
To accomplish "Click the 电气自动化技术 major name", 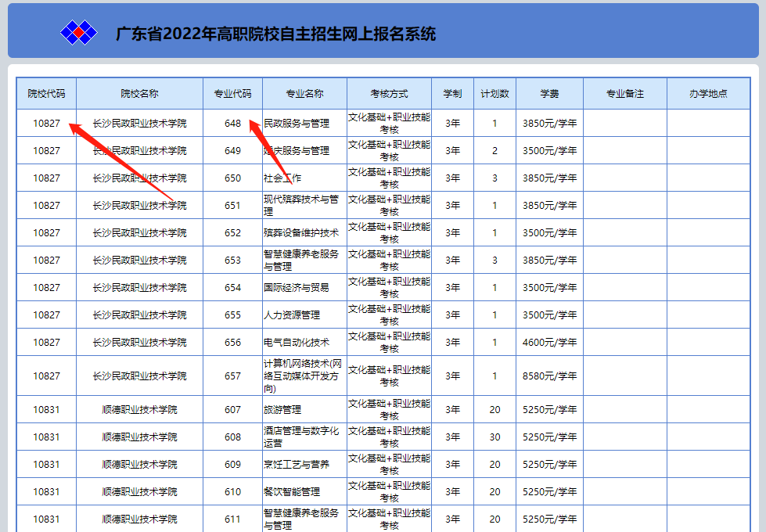I will [297, 342].
